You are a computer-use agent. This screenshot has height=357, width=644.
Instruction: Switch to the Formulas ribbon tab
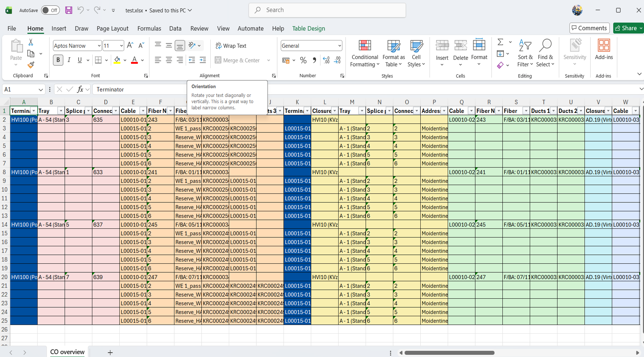[x=149, y=28]
